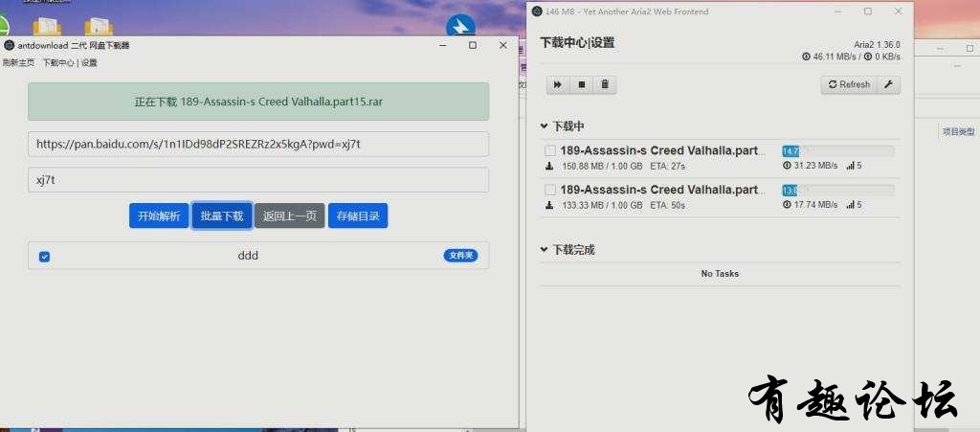Viewport: 980px width, 432px height.
Task: Tick the checkbox for the 133.33 MB download
Action: coord(550,190)
